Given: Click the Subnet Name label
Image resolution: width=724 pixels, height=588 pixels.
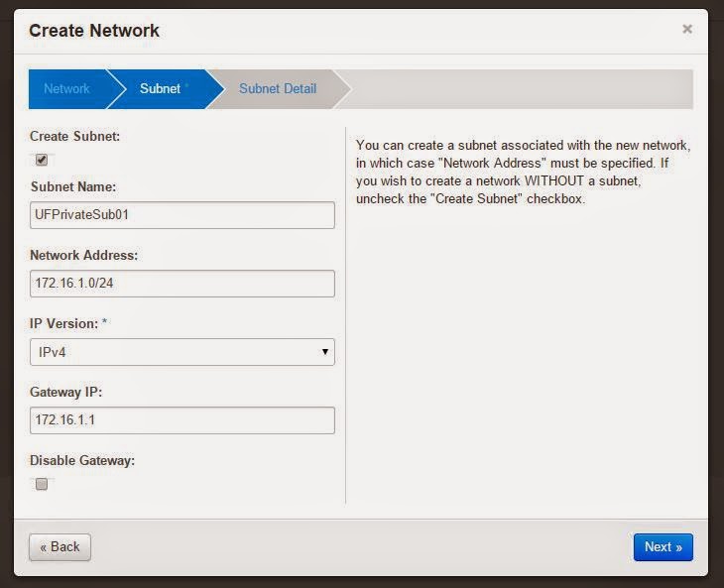Looking at the screenshot, I should (73, 186).
